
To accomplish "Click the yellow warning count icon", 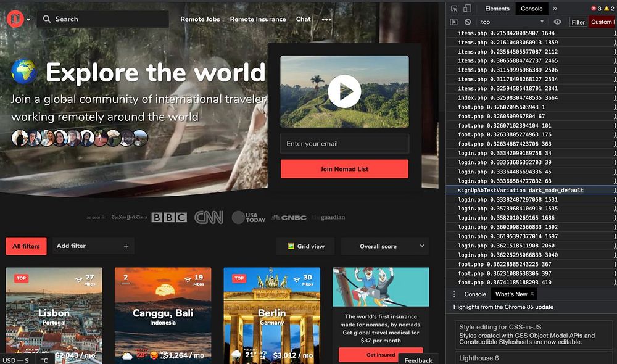I will coord(607,8).
